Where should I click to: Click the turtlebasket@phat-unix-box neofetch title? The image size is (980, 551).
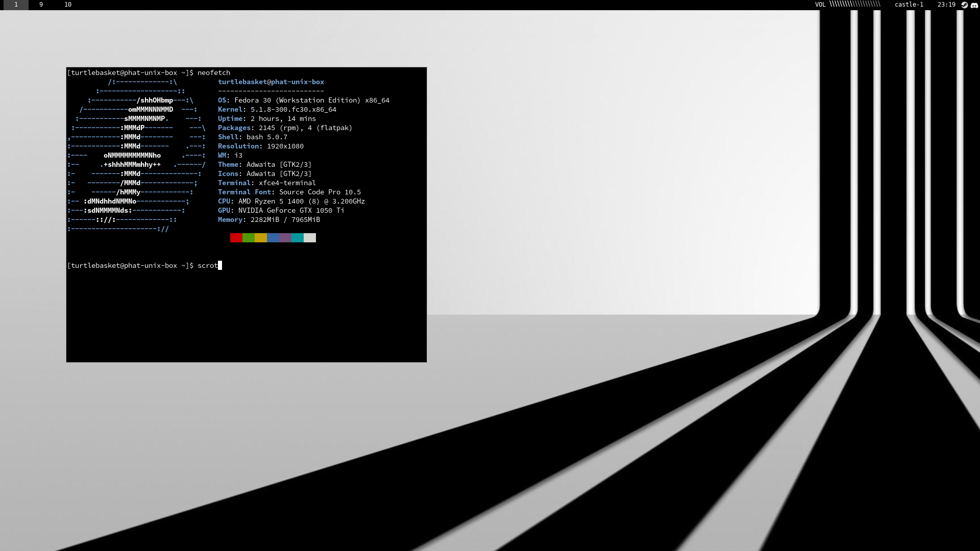pos(271,82)
